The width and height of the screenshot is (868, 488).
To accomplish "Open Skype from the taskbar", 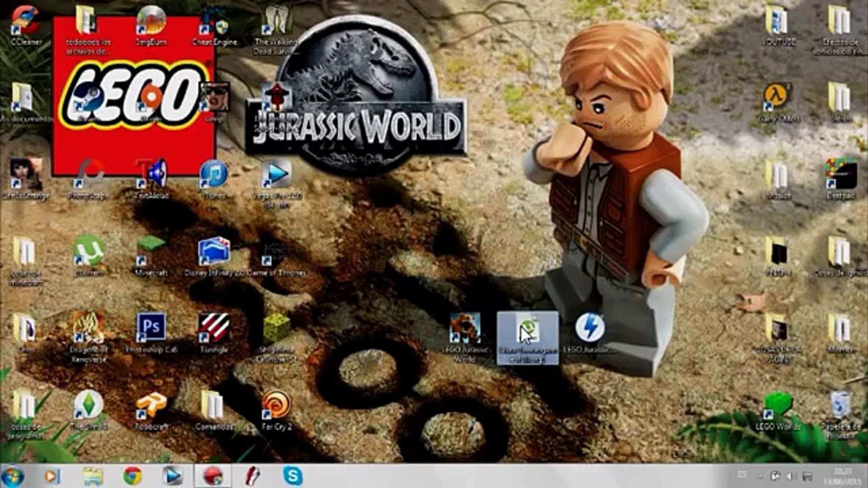I will click(292, 476).
